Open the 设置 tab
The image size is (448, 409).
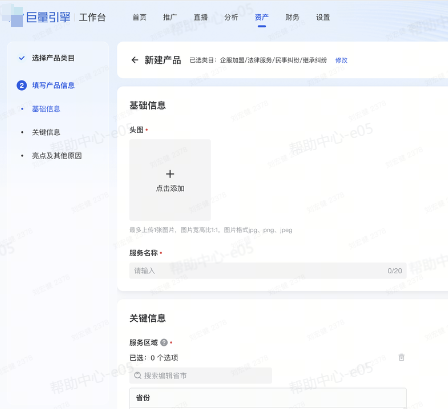323,17
